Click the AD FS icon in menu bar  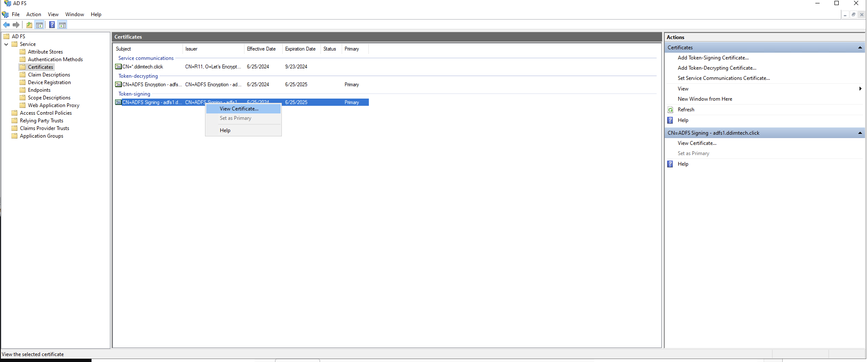click(x=6, y=14)
